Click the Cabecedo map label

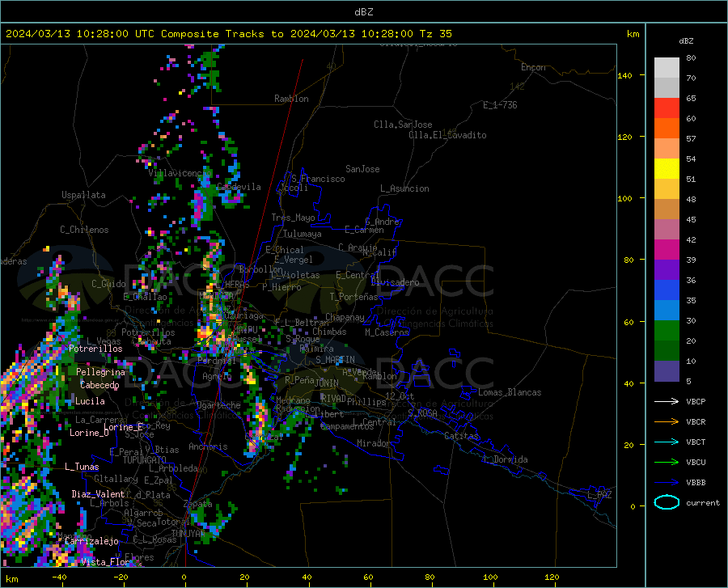99,385
